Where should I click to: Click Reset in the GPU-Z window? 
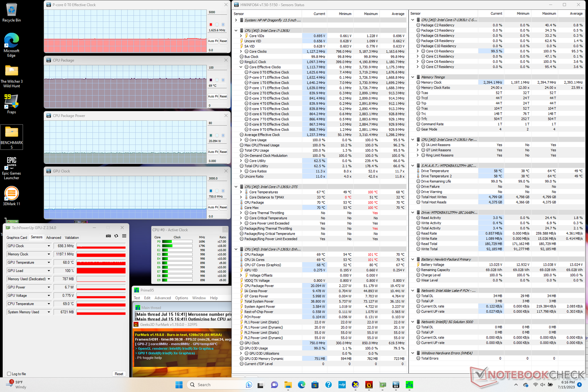119,374
